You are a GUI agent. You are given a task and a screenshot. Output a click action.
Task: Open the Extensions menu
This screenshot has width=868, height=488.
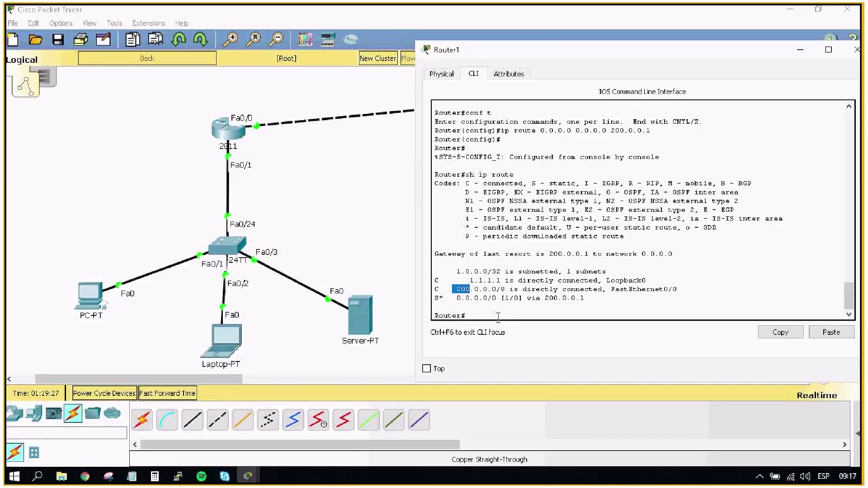pyautogui.click(x=149, y=23)
